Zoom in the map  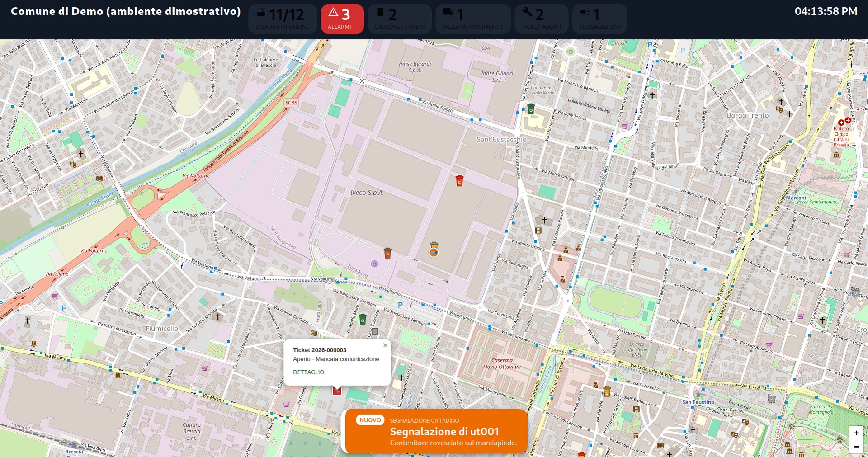click(856, 433)
